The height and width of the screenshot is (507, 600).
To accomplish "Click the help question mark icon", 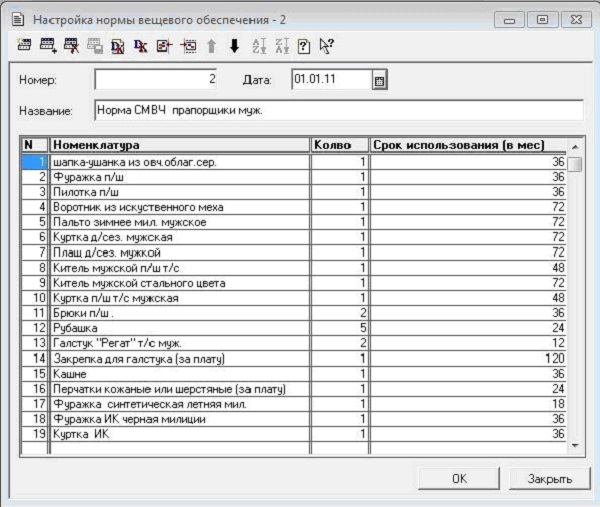I will (x=303, y=45).
